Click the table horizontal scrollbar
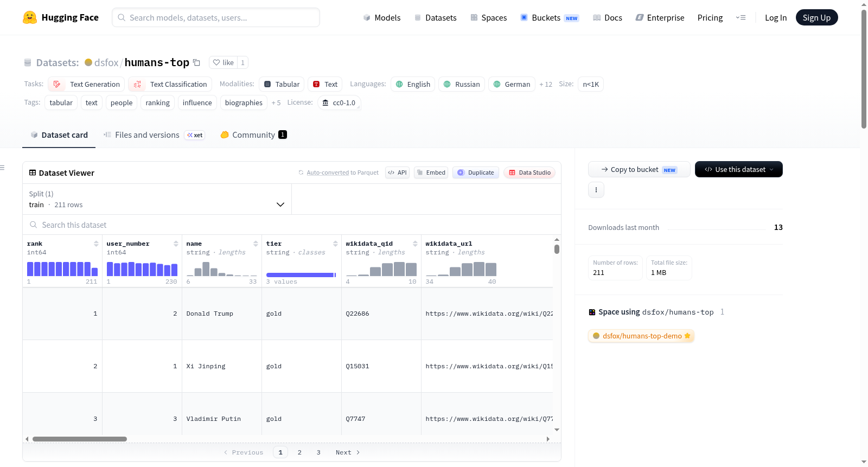The height and width of the screenshot is (467, 868). 80,439
